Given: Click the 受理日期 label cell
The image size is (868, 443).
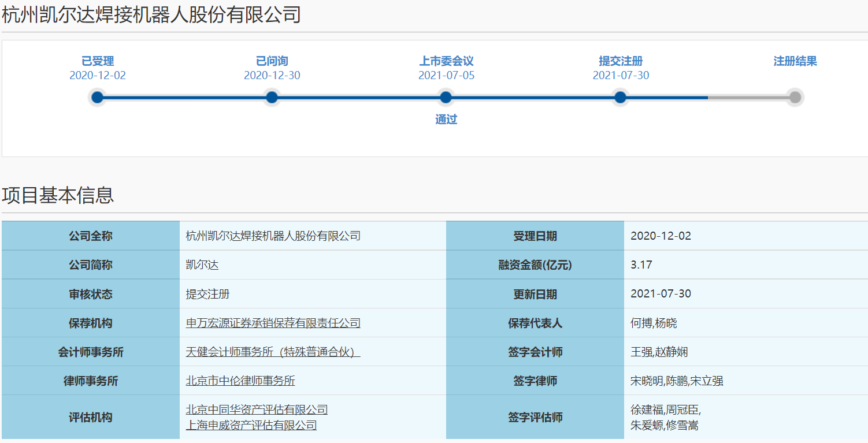Looking at the screenshot, I should click(535, 236).
